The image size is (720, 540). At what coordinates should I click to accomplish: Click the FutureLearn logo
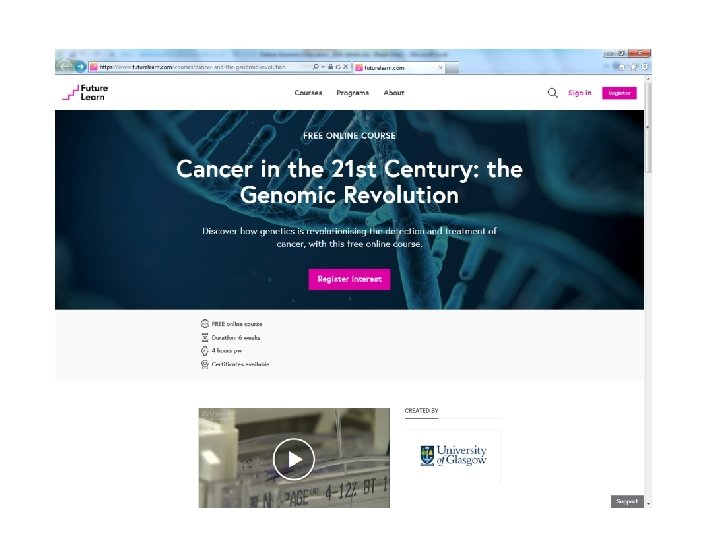(85, 92)
